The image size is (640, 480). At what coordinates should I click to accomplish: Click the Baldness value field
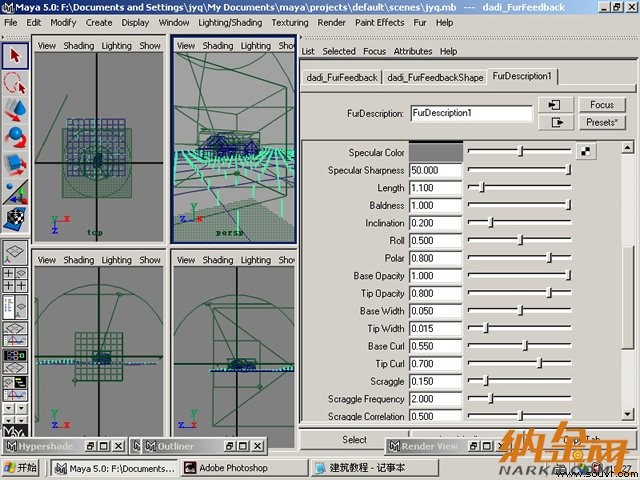[436, 205]
